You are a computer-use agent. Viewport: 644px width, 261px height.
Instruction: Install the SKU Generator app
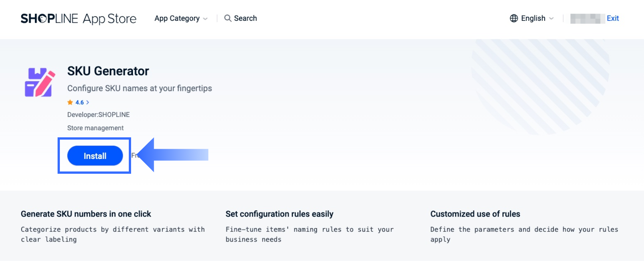pyautogui.click(x=95, y=156)
